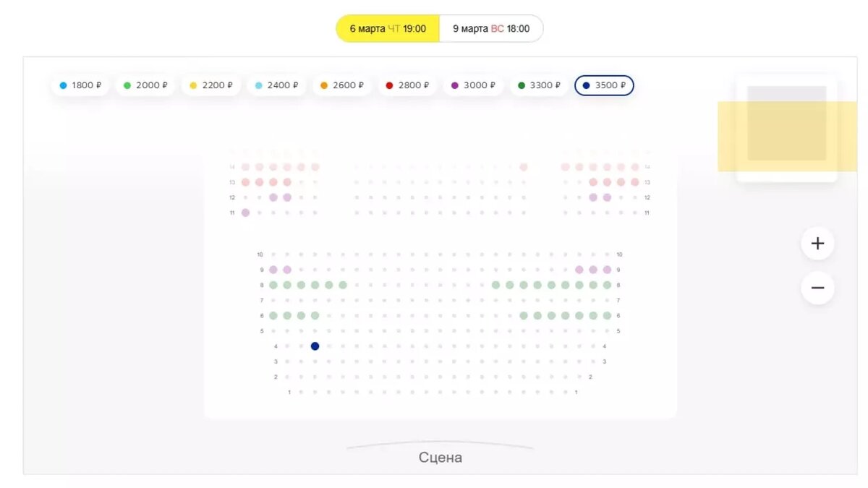The height and width of the screenshot is (488, 868).
Task: Enable the 3300 ₽ price filter
Action: [539, 85]
